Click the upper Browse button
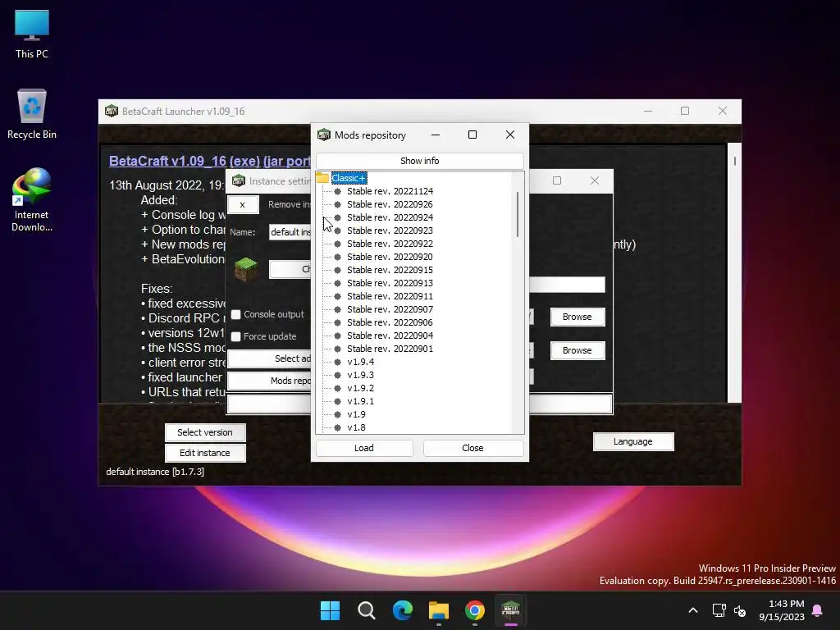This screenshot has width=840, height=630. tap(577, 317)
